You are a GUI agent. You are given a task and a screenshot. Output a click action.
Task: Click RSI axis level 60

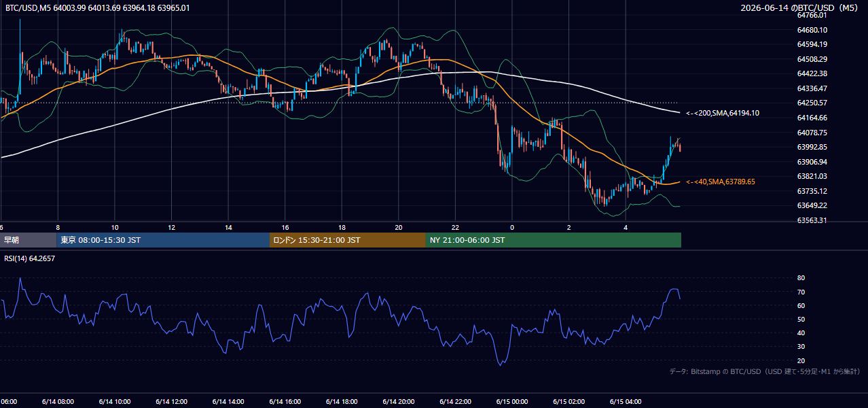click(x=801, y=305)
